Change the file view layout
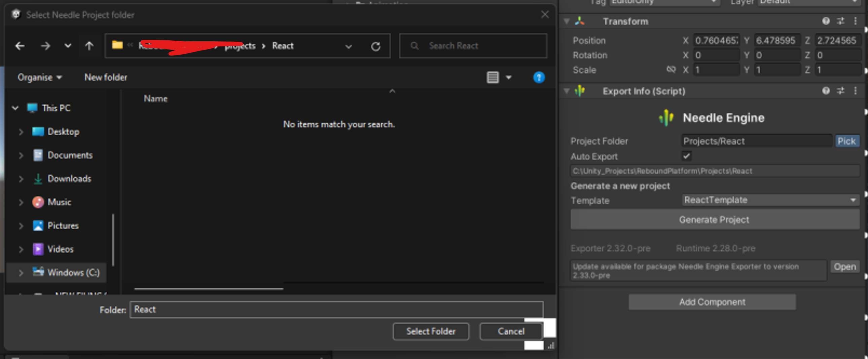Viewport: 868px width, 359px height. (x=493, y=77)
